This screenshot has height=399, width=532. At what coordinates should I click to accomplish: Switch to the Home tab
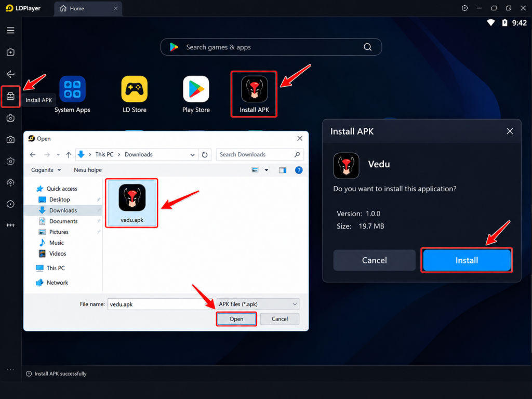click(x=88, y=8)
